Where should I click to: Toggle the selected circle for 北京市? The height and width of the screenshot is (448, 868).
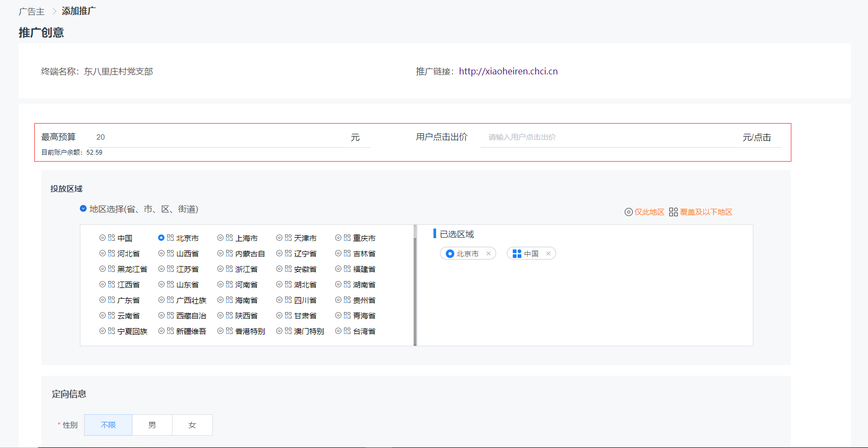161,238
